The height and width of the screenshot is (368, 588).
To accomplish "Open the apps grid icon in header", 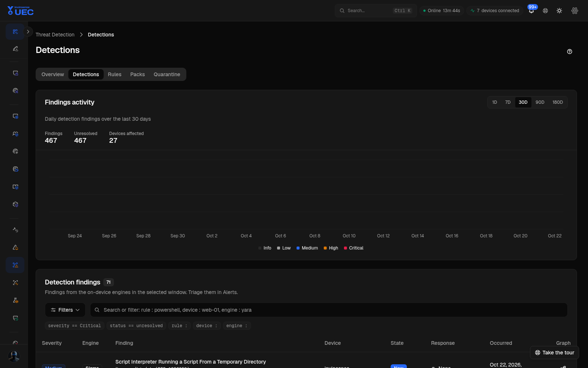I will click(575, 11).
